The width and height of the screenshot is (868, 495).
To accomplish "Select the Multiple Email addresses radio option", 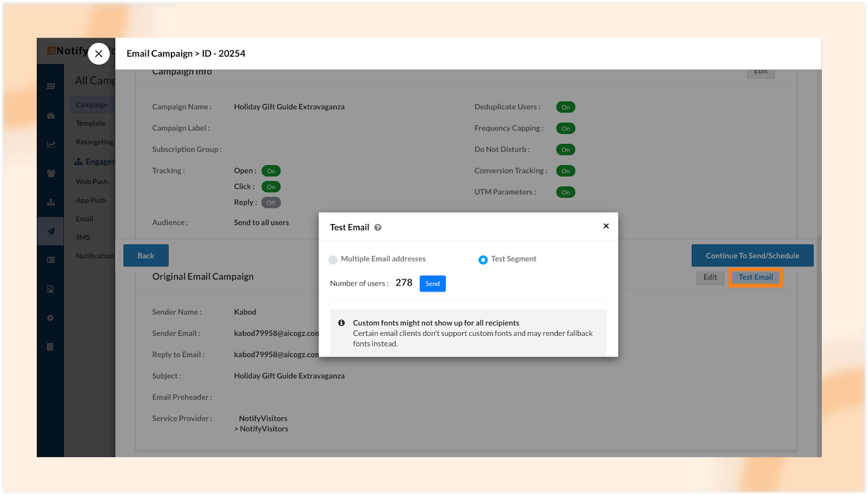I will [333, 259].
